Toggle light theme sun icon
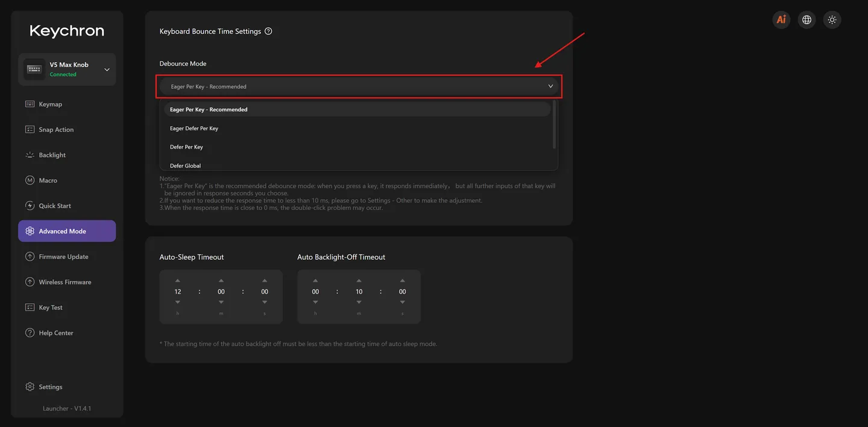 [832, 20]
